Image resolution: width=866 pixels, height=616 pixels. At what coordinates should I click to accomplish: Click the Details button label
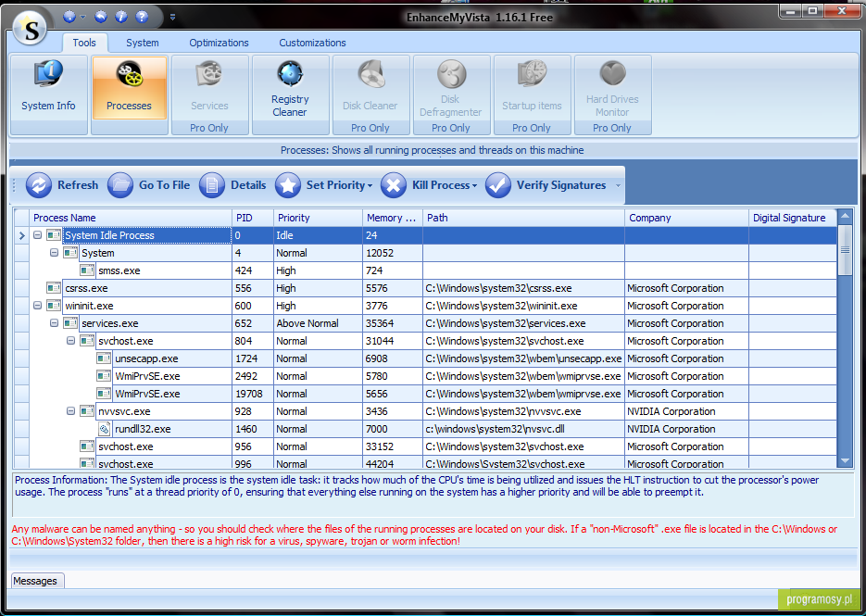248,185
